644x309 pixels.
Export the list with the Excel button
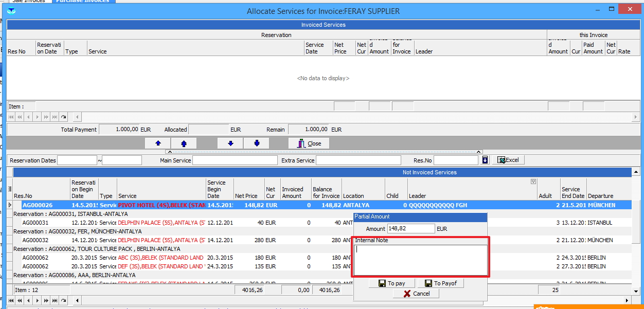tap(508, 160)
